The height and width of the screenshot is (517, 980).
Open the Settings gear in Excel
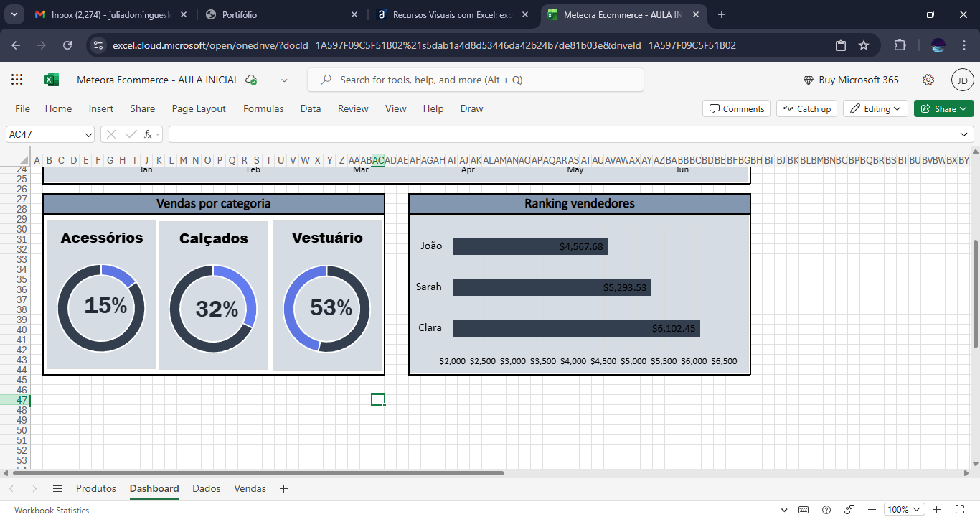pos(928,80)
